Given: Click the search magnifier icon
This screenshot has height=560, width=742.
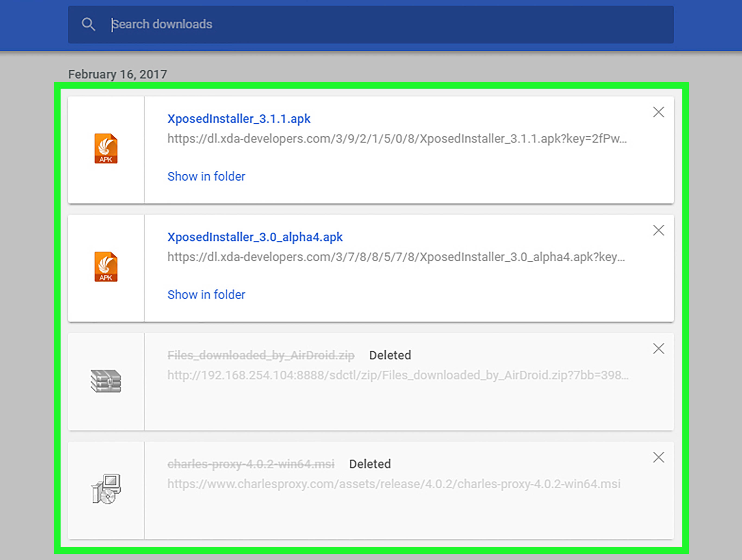Looking at the screenshot, I should click(88, 25).
